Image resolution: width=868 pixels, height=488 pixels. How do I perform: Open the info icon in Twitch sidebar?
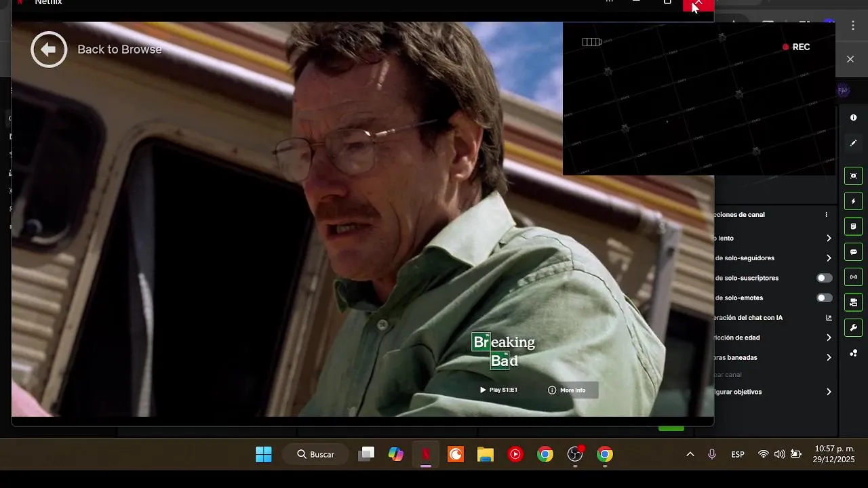pos(853,117)
